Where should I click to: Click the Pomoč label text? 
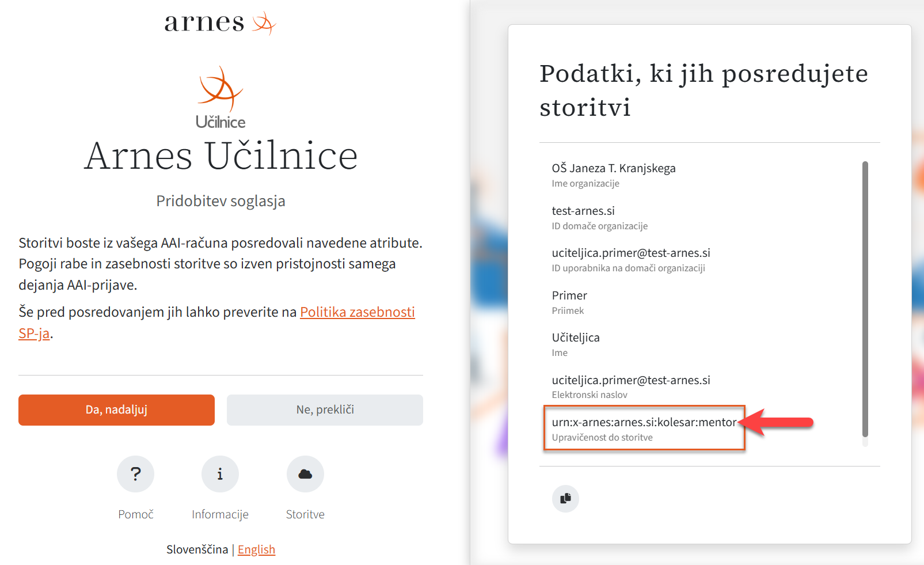[x=136, y=514]
